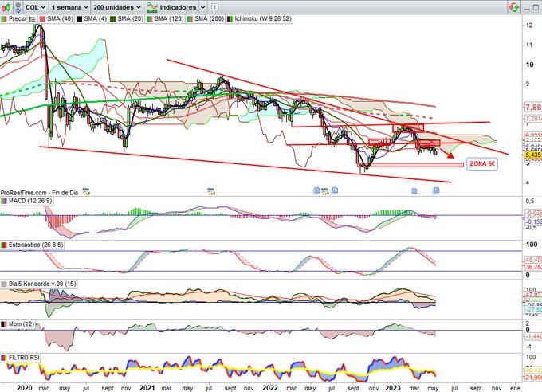Open the Estocástico (26 8 5) indicator label
Viewport: 542px width, 392px height.
click(x=36, y=245)
